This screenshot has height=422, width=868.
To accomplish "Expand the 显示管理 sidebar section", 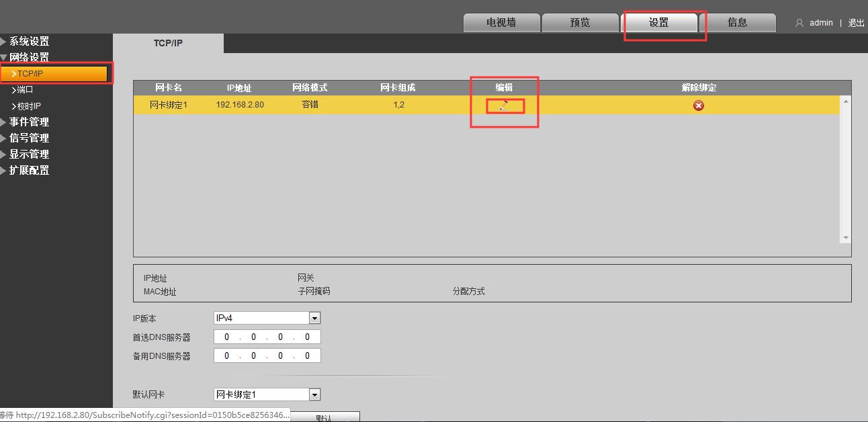I will (x=30, y=154).
